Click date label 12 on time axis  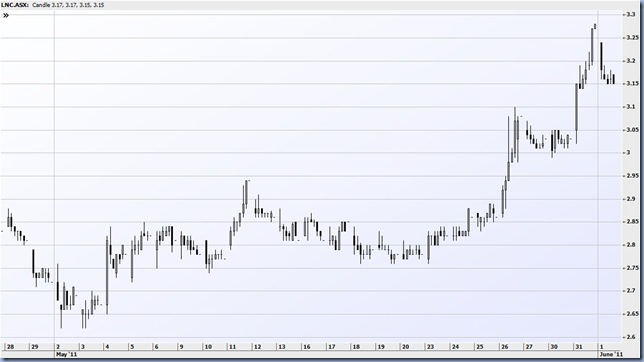coord(257,347)
